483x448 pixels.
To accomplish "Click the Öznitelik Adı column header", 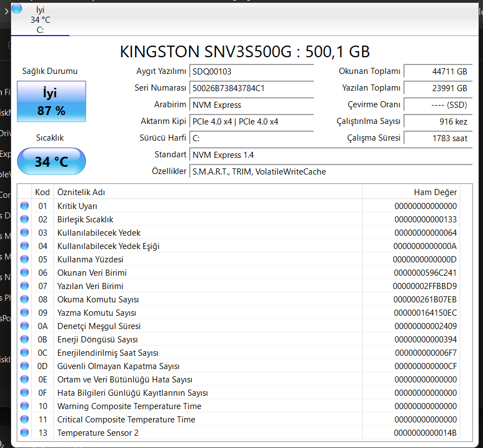I will 208,192.
